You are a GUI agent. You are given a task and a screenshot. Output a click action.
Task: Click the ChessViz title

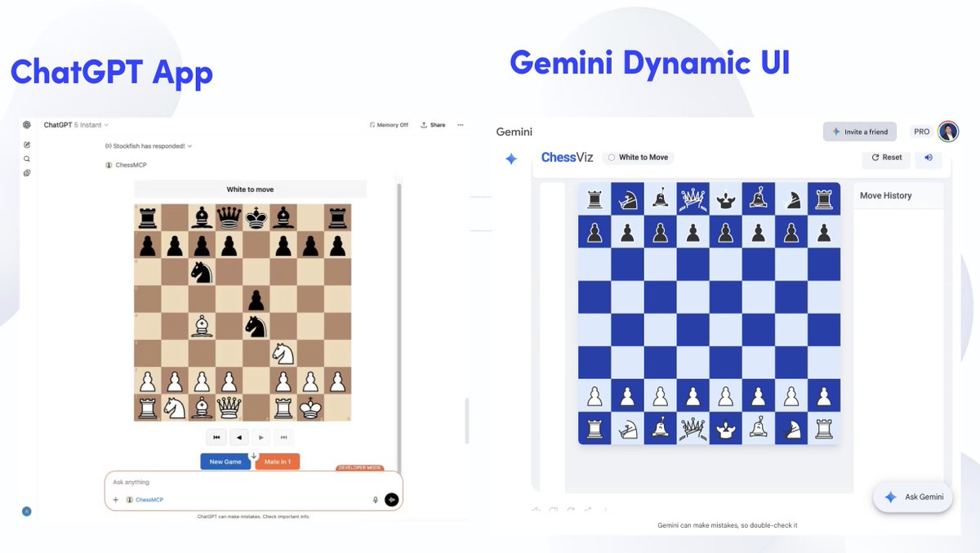click(x=567, y=158)
